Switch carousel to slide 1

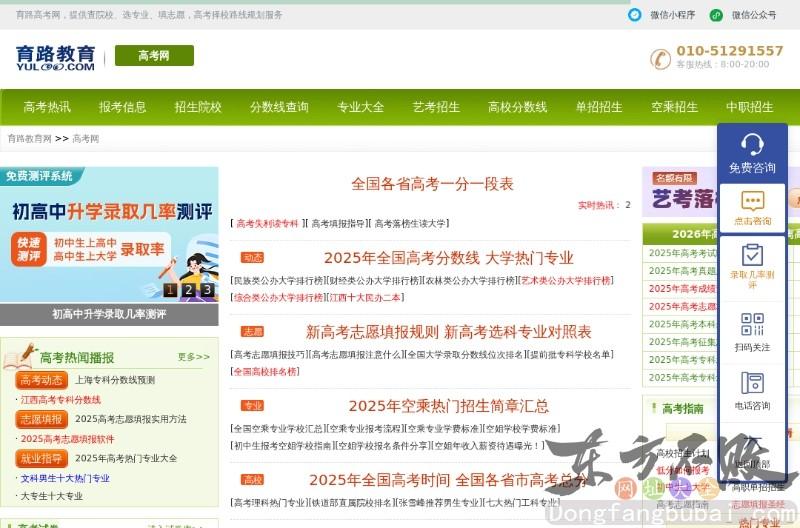coord(170,290)
